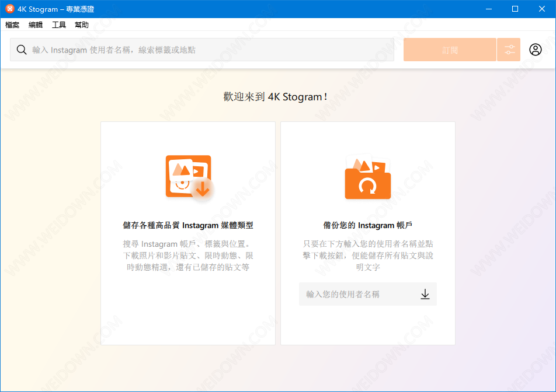
Task: Open the 編輯 menu
Action: pyautogui.click(x=36, y=24)
